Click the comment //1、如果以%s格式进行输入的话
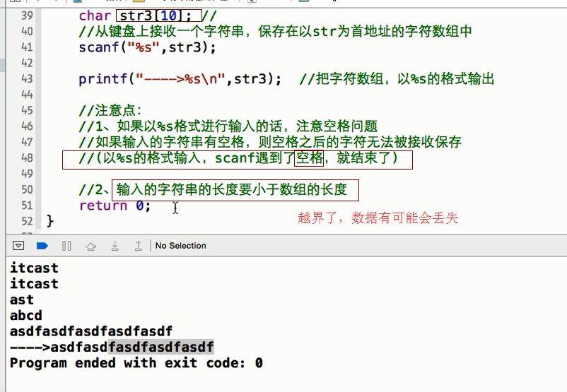This screenshot has height=392, width=567. click(228, 126)
